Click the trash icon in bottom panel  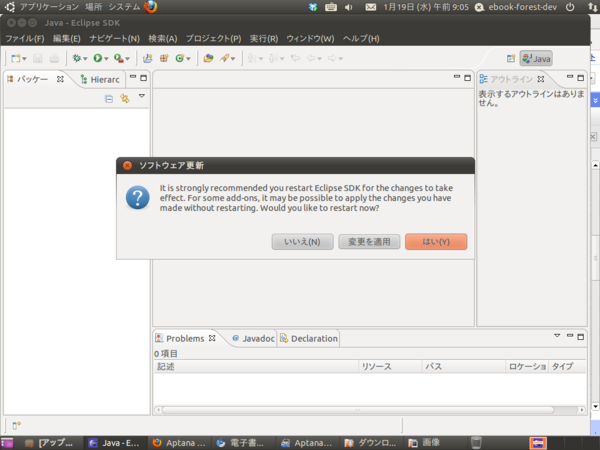tap(476, 443)
